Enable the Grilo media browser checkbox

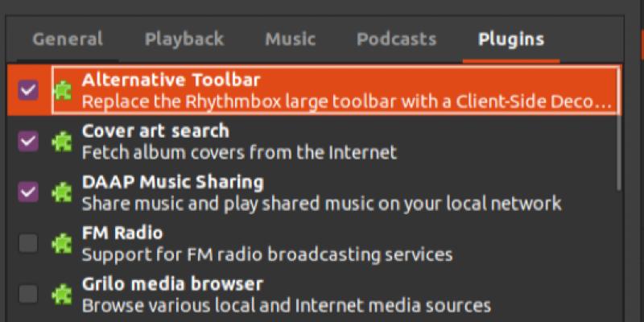(x=28, y=295)
